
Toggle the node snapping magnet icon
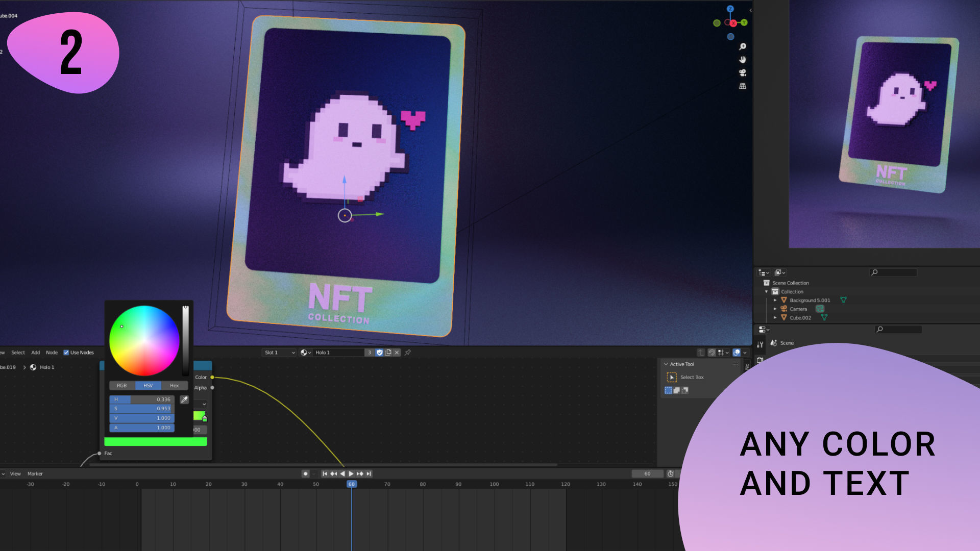(x=712, y=353)
